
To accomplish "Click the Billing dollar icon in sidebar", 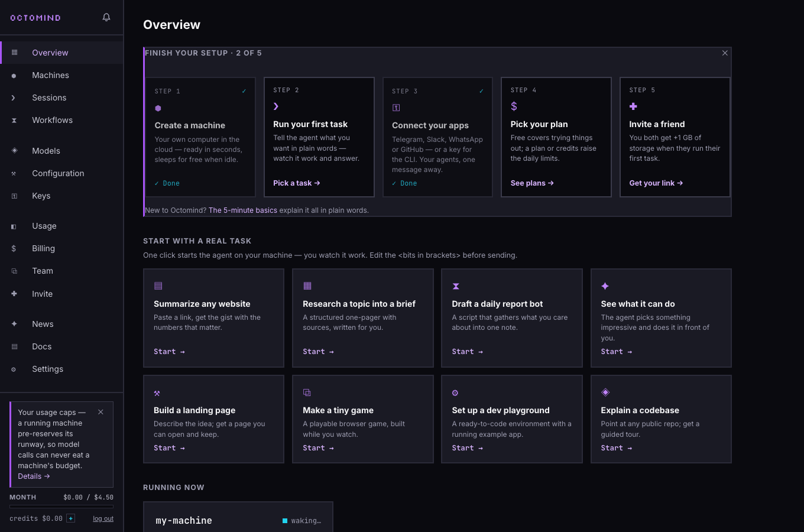I will click(x=14, y=248).
